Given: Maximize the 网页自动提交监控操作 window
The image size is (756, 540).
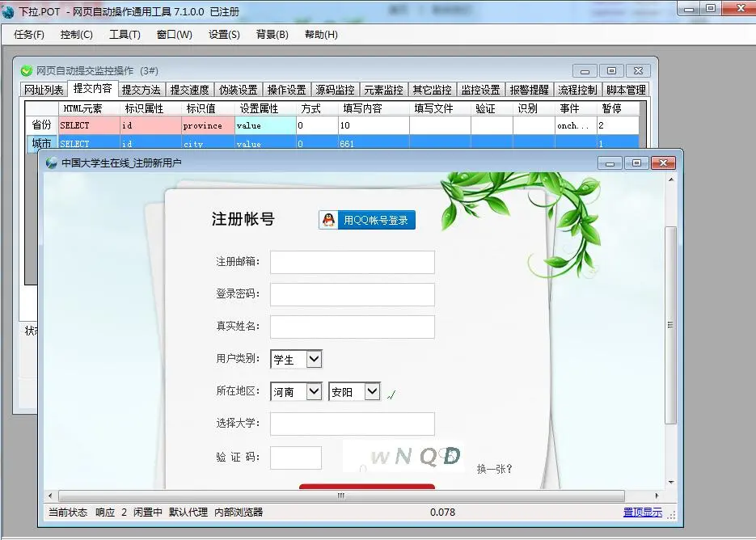Looking at the screenshot, I should point(611,71).
